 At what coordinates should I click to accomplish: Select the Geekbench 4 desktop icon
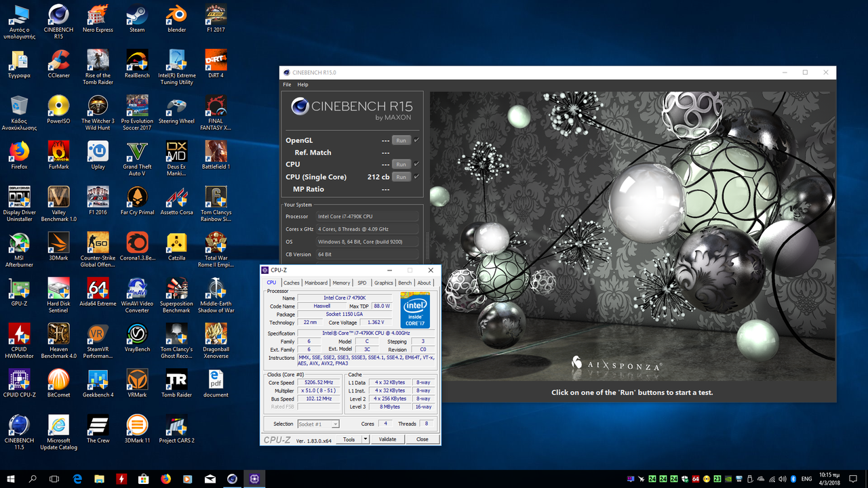pos(98,383)
